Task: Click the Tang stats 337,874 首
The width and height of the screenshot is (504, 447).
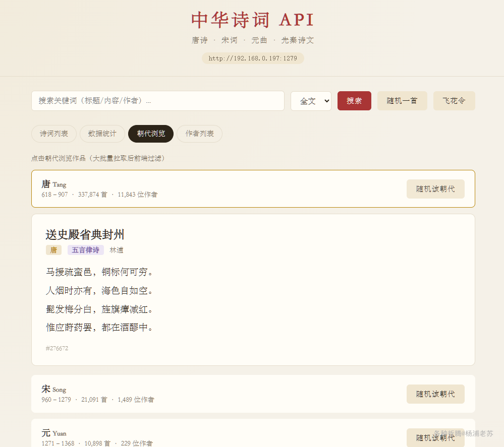Action: [x=92, y=195]
